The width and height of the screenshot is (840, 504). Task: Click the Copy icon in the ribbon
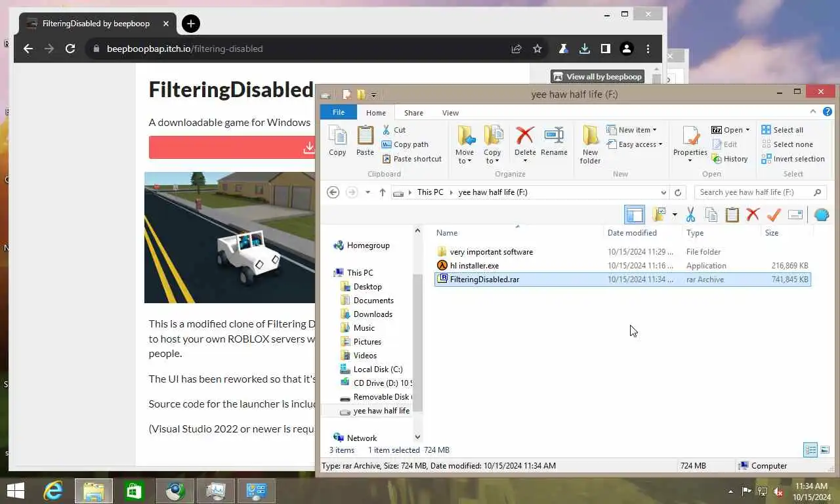[337, 141]
